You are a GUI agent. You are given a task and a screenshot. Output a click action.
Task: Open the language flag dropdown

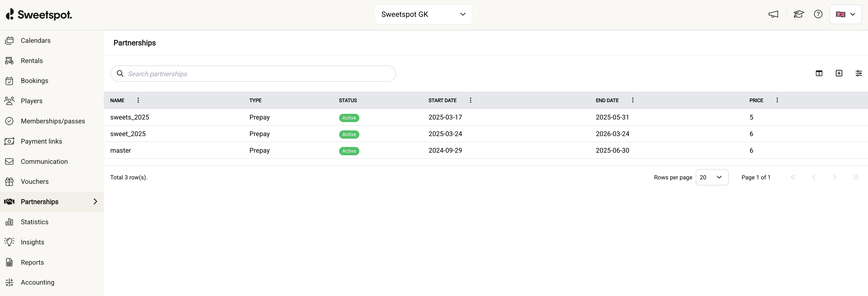pos(846,14)
